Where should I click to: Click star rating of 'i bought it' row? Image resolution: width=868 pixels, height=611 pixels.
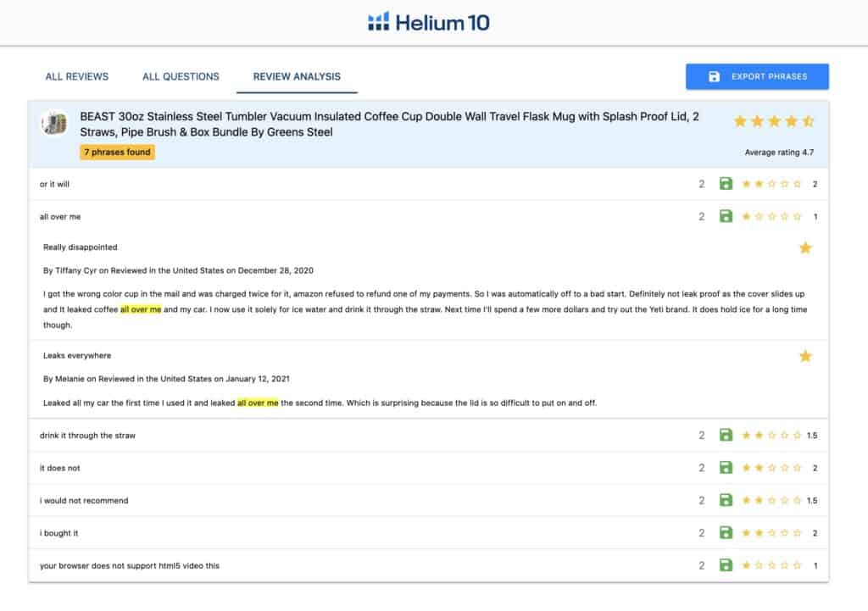[x=771, y=533]
